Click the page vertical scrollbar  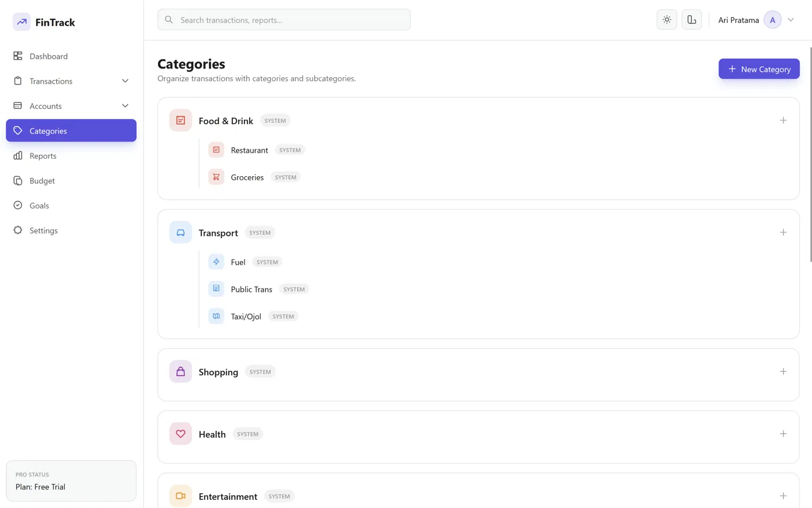point(810,154)
